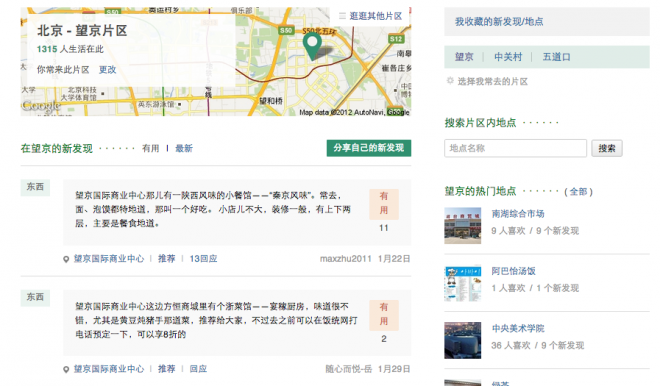Viewport: 660px width, 386px height.
Task: Click the green location pin on map
Action: click(312, 47)
